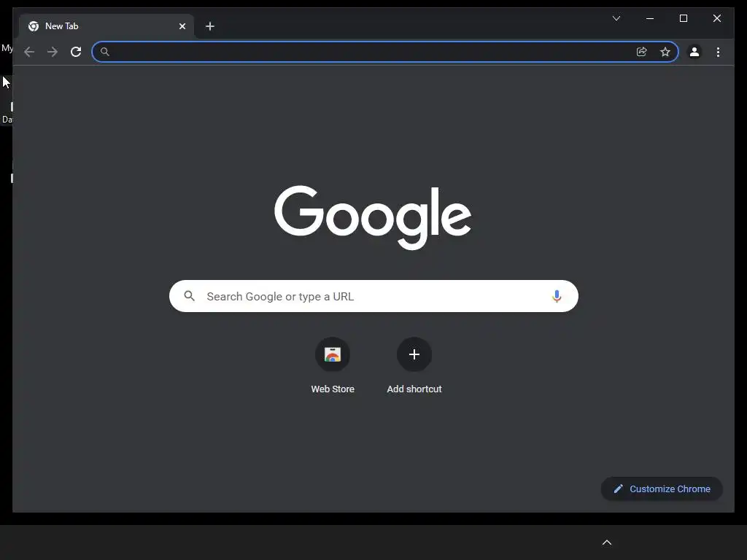Select the New Tab tab

pyautogui.click(x=106, y=26)
